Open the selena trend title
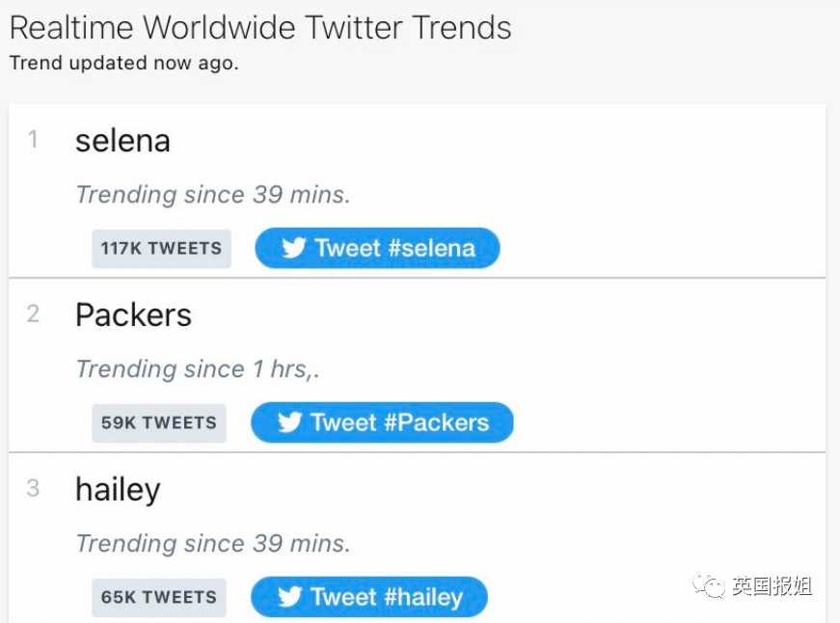Screen dimensions: 840x623 click(122, 141)
